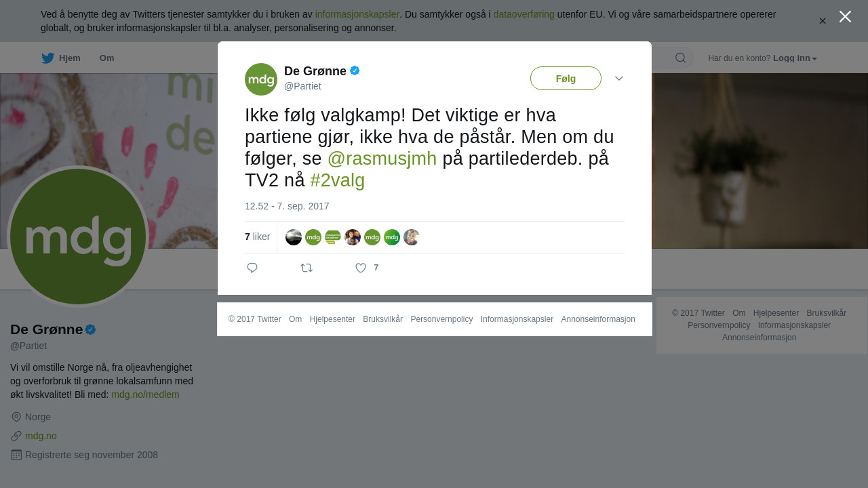Open the Logg inn dropdown
This screenshot has width=868, height=488.
coord(795,58)
